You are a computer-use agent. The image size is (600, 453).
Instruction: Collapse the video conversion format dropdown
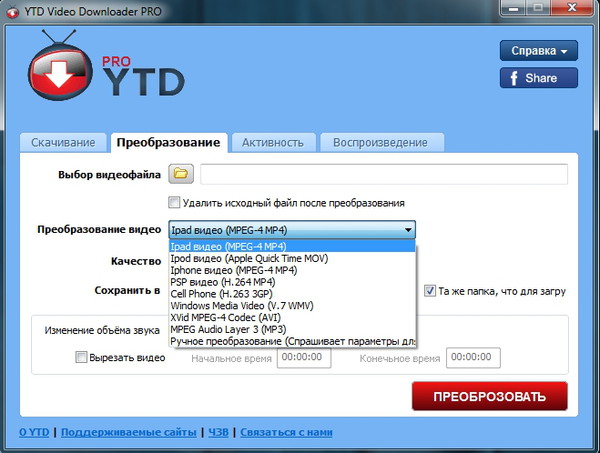[407, 230]
